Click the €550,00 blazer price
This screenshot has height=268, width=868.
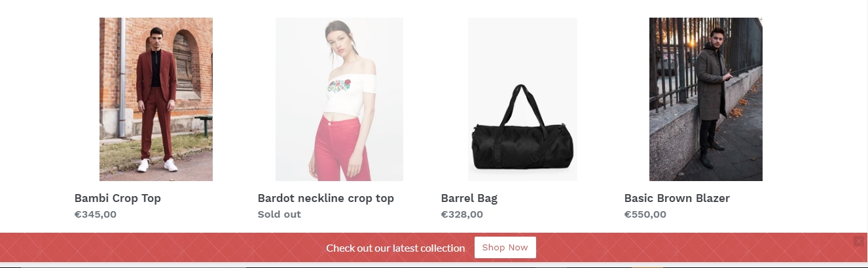pos(645,214)
